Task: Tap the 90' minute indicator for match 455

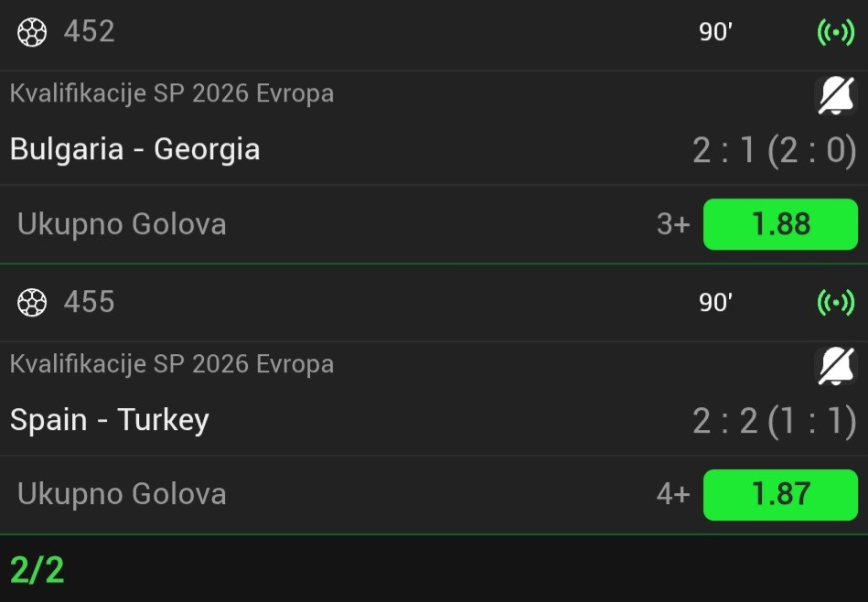Action: click(715, 302)
